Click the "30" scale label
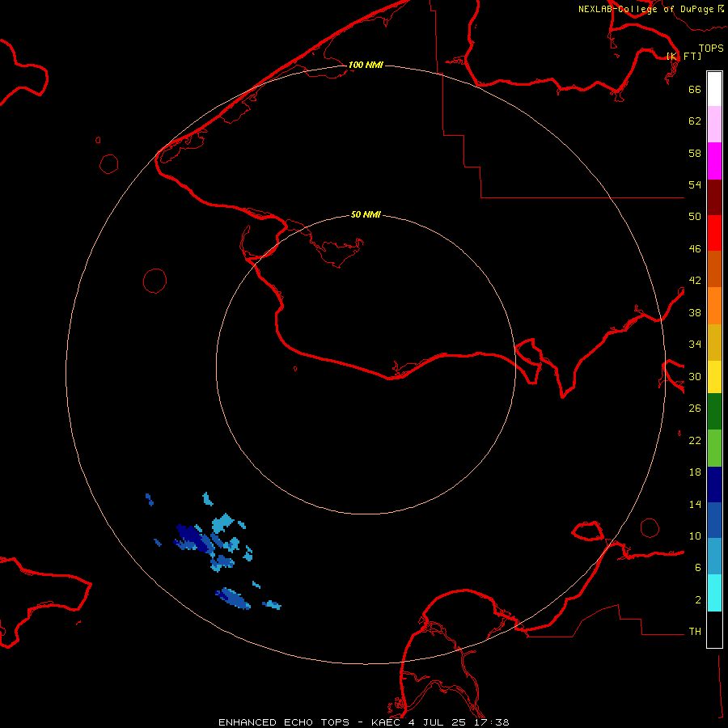 click(x=695, y=376)
